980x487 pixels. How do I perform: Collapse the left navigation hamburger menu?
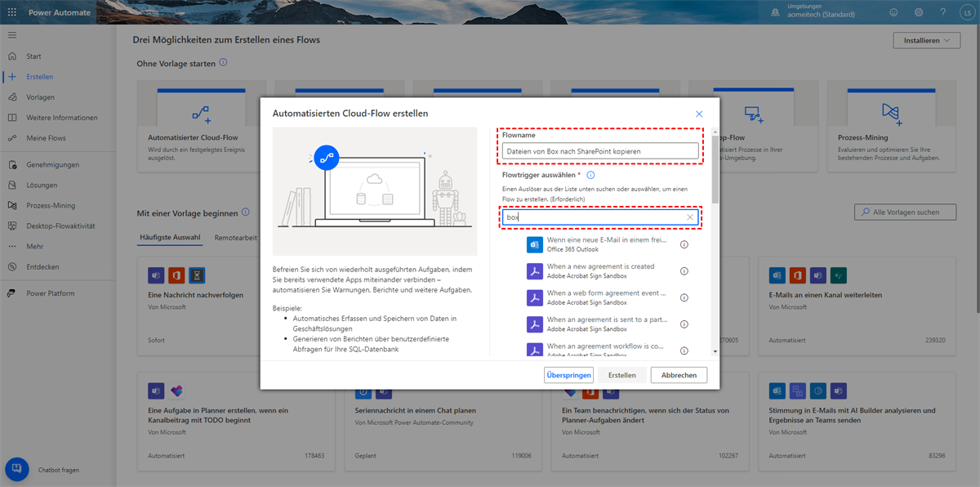click(11, 35)
